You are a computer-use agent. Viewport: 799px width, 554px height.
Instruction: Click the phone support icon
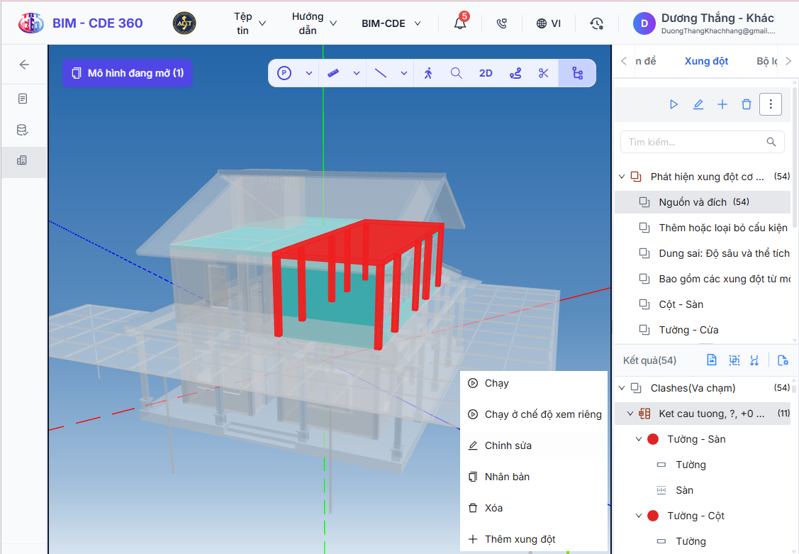tap(501, 23)
